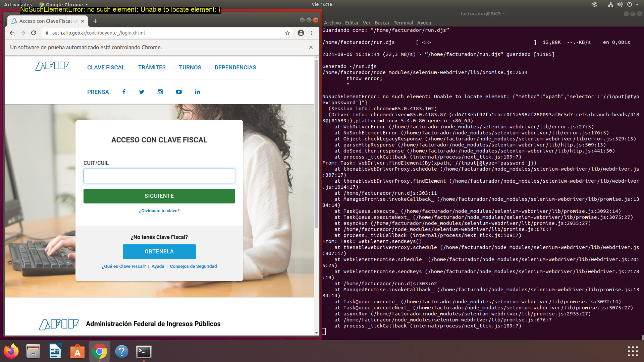The image size is (644, 362).
Task: Bookmark this page with the star icon
Action: (287, 33)
